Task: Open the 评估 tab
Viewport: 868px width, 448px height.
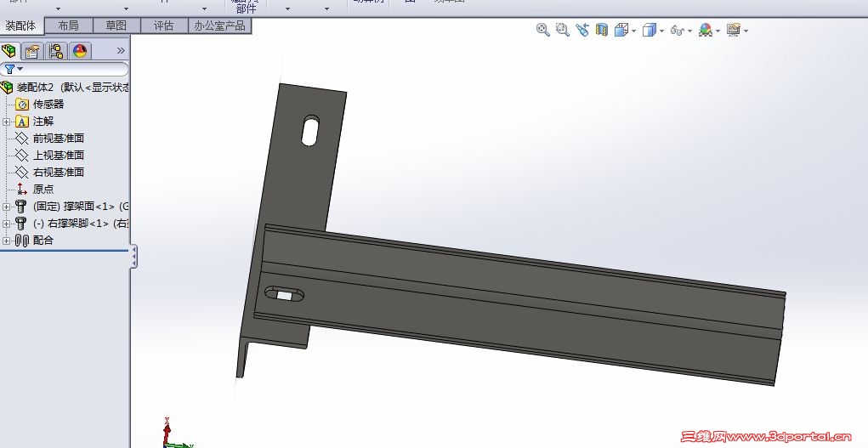Action: pyautogui.click(x=163, y=26)
